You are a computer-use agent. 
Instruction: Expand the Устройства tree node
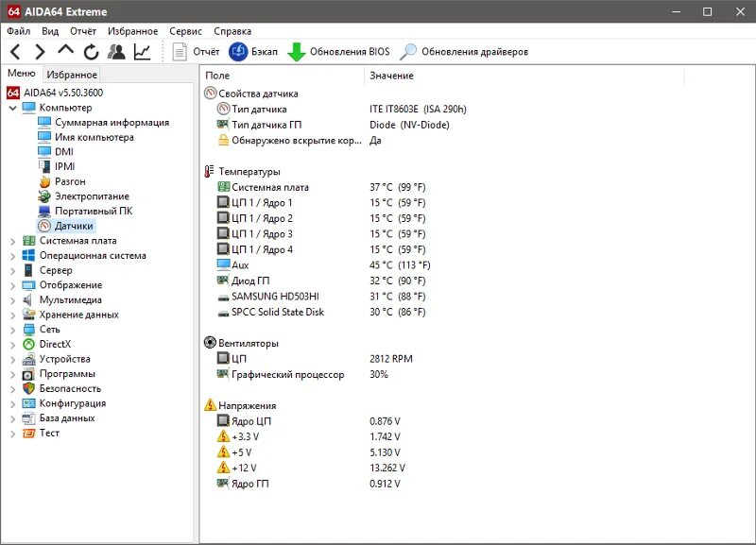point(13,360)
